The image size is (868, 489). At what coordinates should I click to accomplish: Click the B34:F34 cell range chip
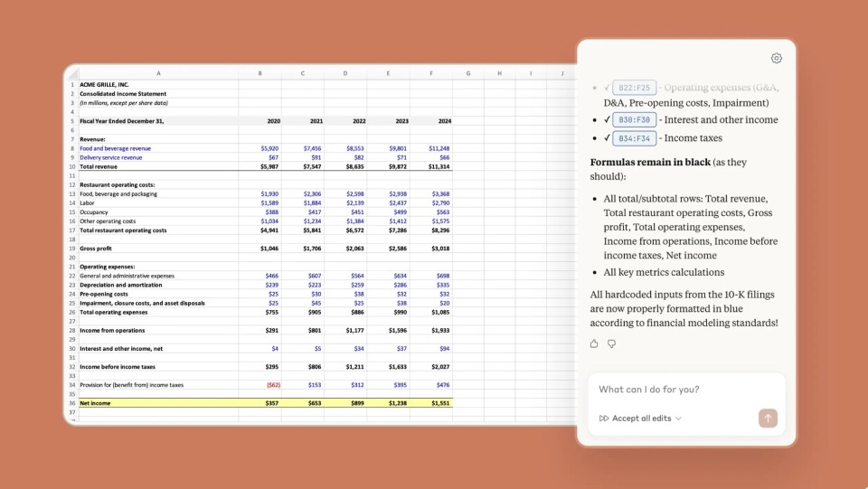point(633,138)
